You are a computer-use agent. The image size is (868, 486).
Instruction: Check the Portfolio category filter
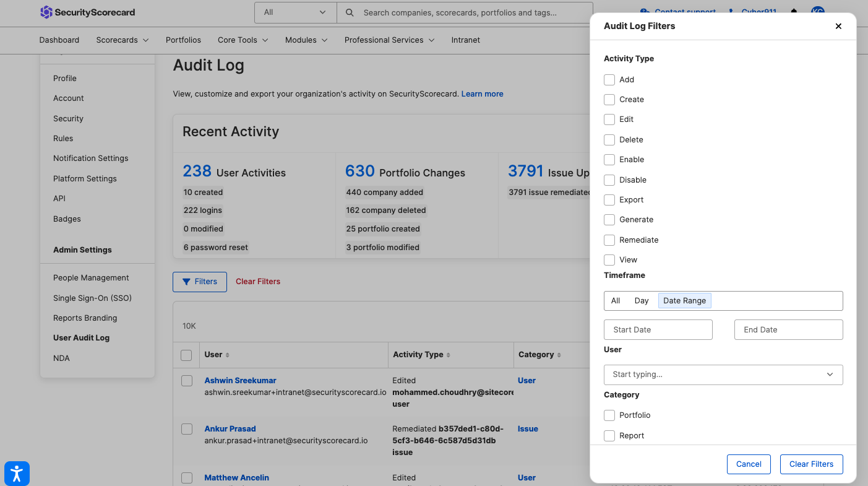coord(609,415)
